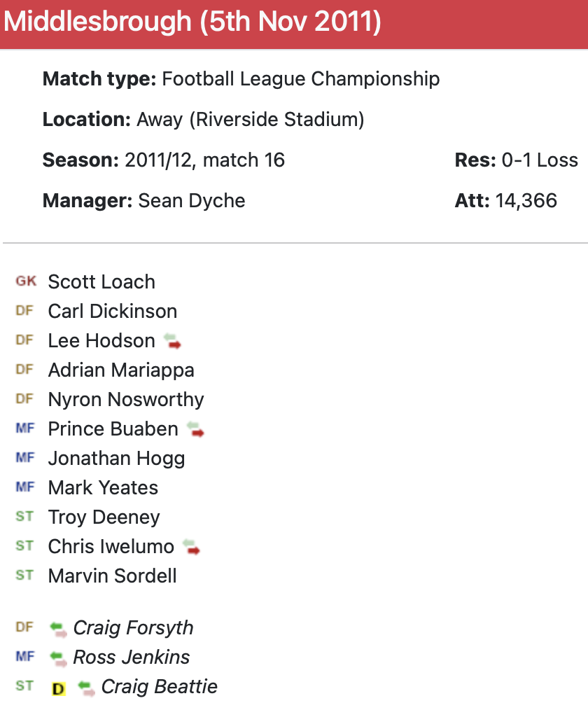588x717 pixels.
Task: Click substituted-on icon before Ross Jenkins
Action: (58, 658)
